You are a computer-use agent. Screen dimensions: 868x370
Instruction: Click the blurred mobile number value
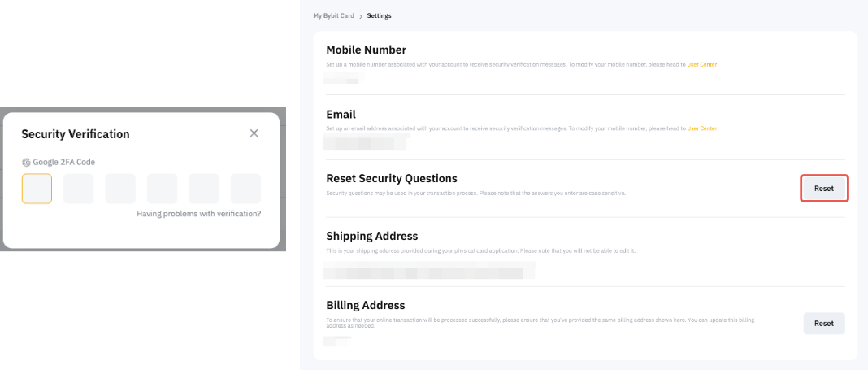pyautogui.click(x=341, y=78)
